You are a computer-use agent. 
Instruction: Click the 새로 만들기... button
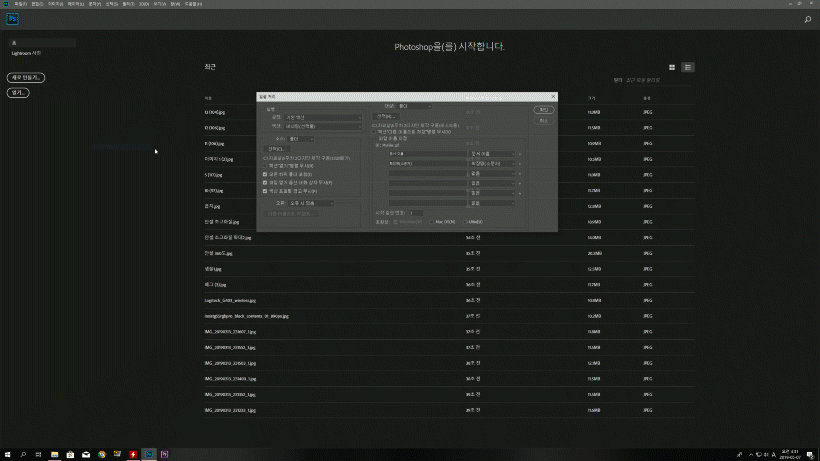pyautogui.click(x=26, y=77)
